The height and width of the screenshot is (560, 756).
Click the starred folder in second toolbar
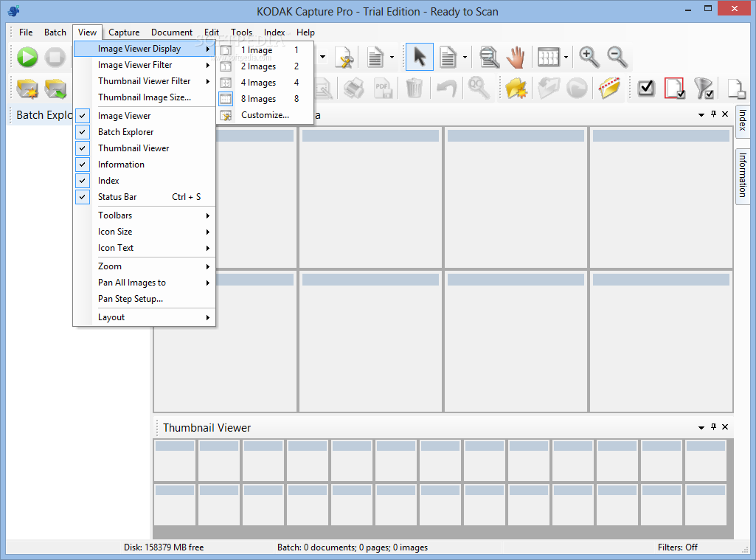tap(516, 89)
